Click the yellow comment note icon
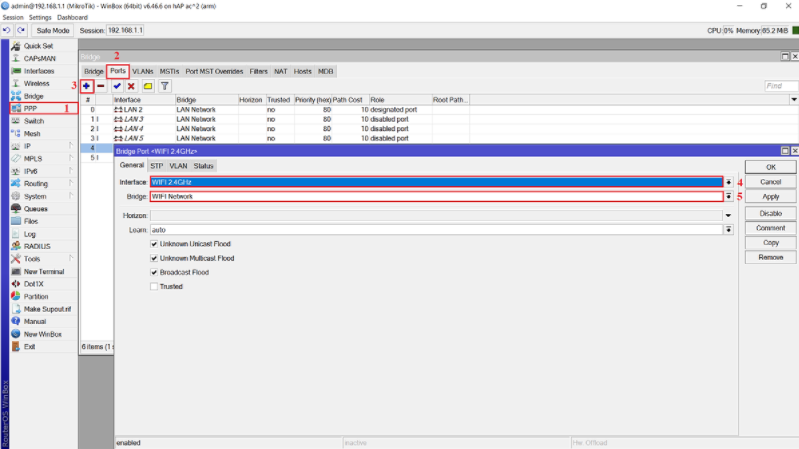Viewport: 799px width, 449px height. 147,87
